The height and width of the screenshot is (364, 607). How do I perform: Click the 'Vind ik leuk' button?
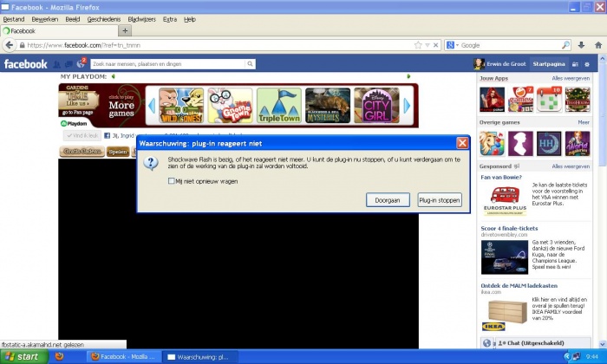(82, 136)
